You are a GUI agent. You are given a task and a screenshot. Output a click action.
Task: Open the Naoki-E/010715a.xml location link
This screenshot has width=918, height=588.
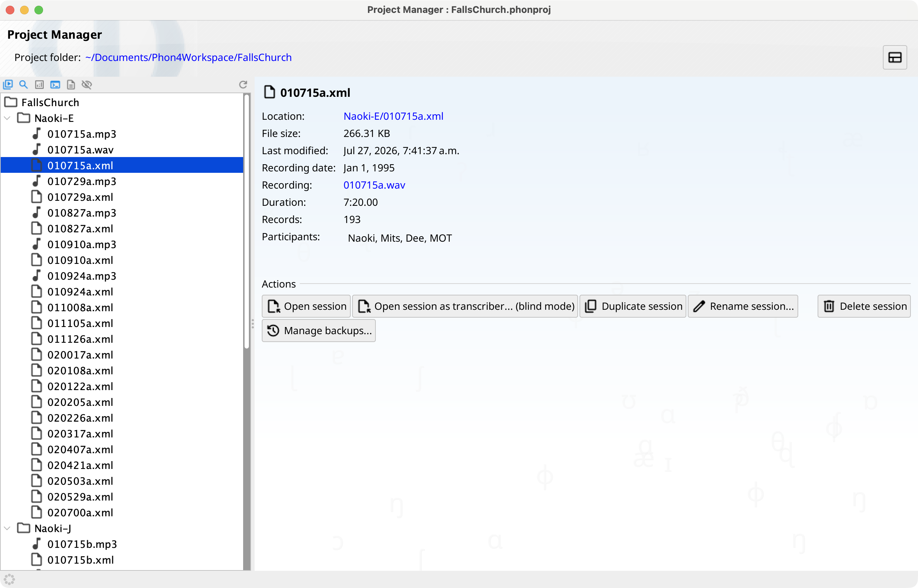point(393,116)
